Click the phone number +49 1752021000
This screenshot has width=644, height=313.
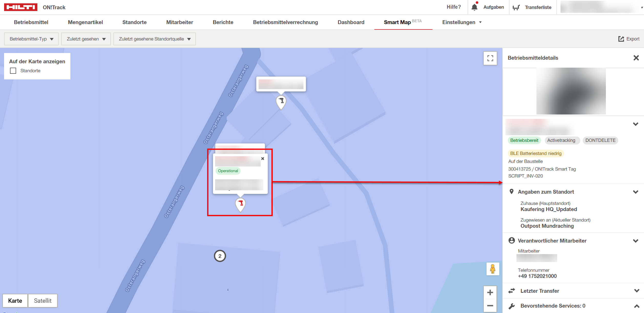click(537, 276)
